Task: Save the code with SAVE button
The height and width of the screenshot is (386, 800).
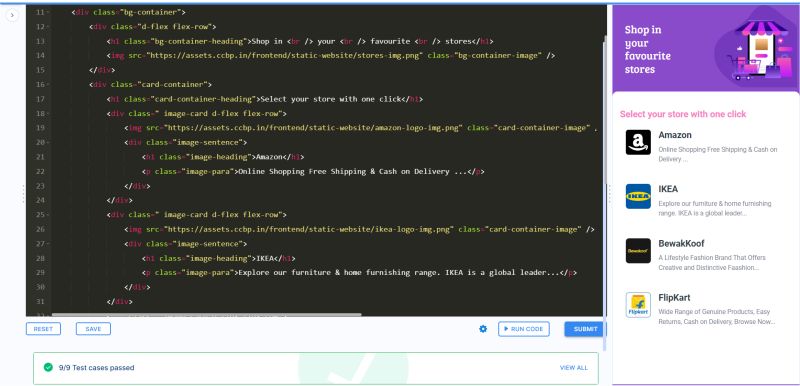Action: click(x=93, y=329)
